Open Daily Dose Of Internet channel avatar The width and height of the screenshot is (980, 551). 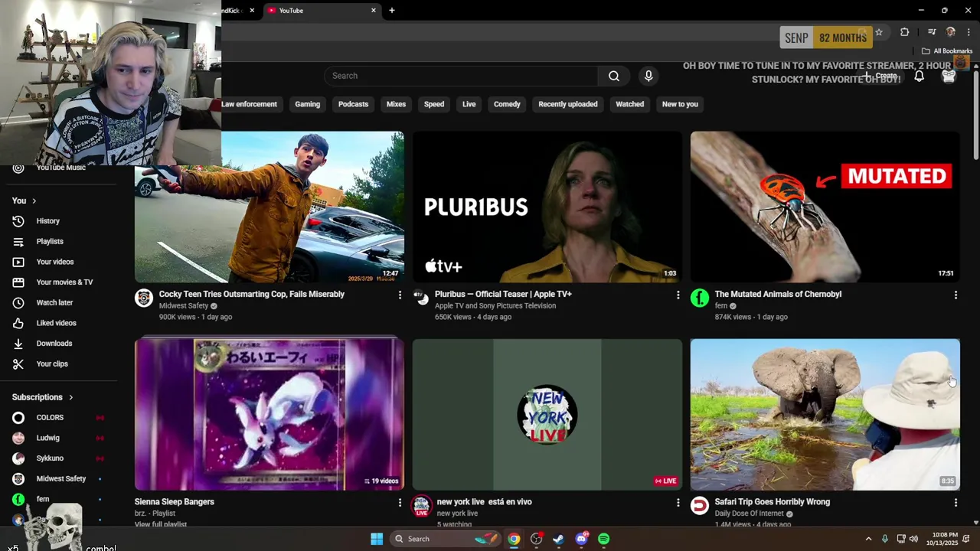pos(700,506)
